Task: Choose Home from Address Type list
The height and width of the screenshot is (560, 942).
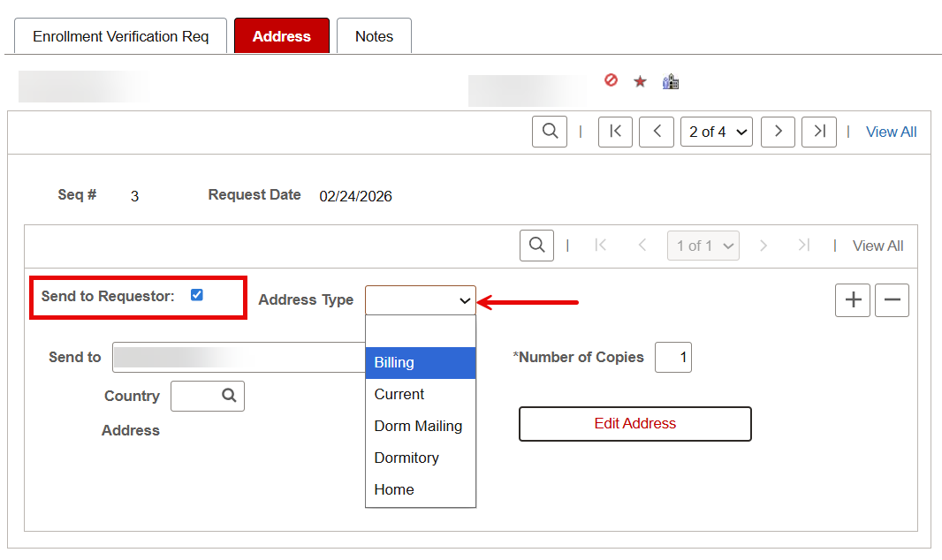Action: pos(421,489)
